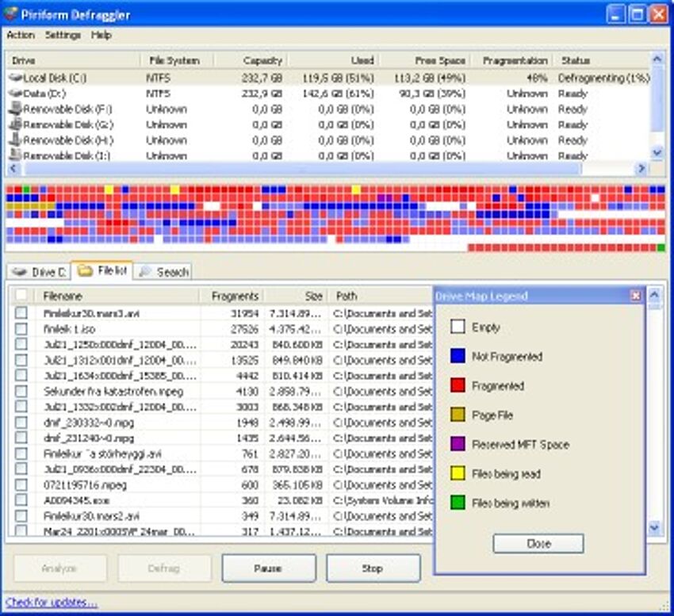Open the Action menu
The width and height of the screenshot is (674, 616).
pos(20,35)
